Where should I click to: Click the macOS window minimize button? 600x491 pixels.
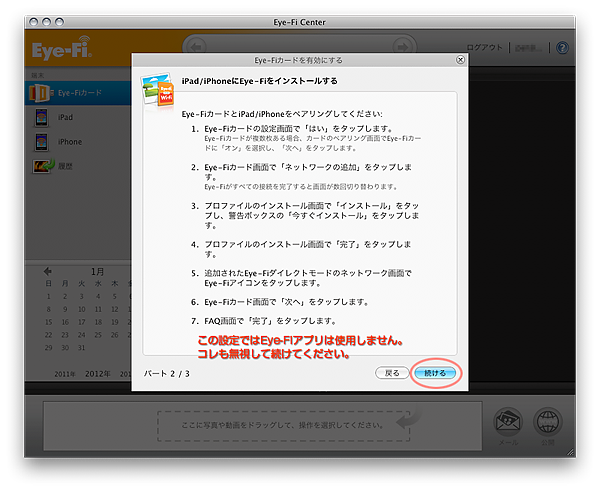[46, 22]
